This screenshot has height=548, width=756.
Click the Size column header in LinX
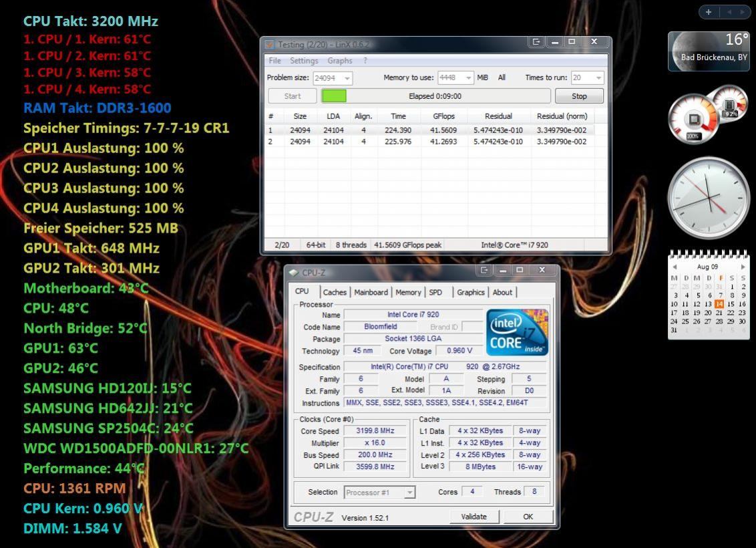pos(300,116)
